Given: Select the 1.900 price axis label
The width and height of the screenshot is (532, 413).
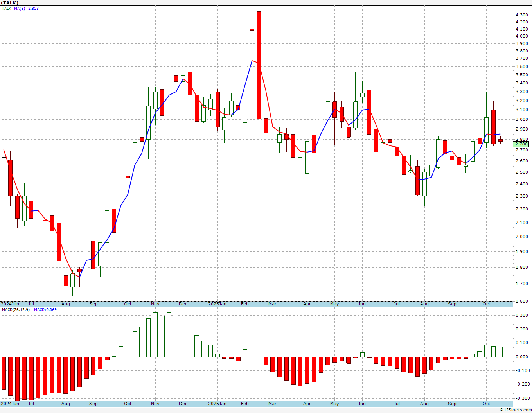Looking at the screenshot, I should [x=522, y=251].
